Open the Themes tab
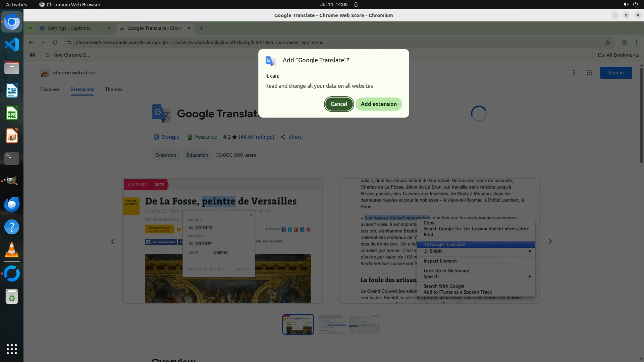This screenshot has height=362, width=644. pyautogui.click(x=113, y=89)
